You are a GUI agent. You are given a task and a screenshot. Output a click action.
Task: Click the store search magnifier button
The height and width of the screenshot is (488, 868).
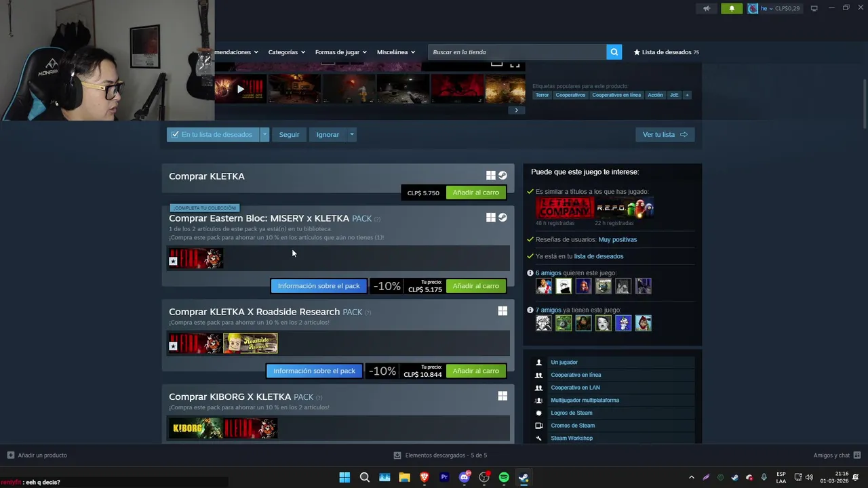[614, 52]
